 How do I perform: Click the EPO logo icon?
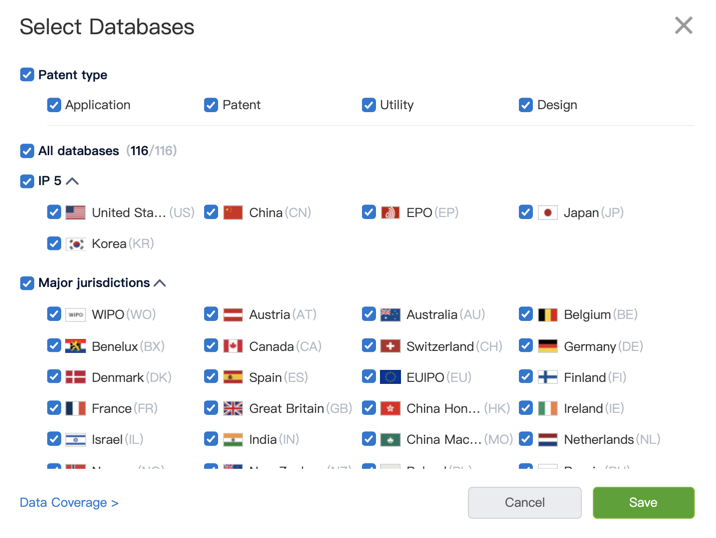[x=390, y=212]
